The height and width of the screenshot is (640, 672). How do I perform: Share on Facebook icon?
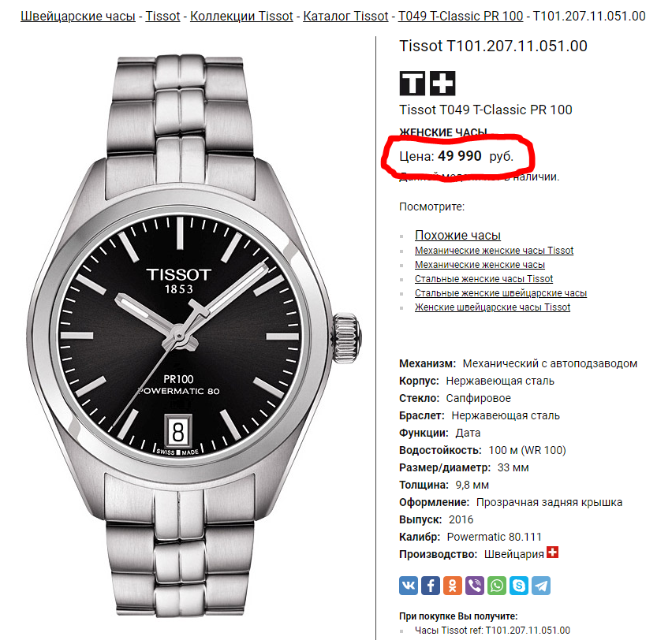431,586
